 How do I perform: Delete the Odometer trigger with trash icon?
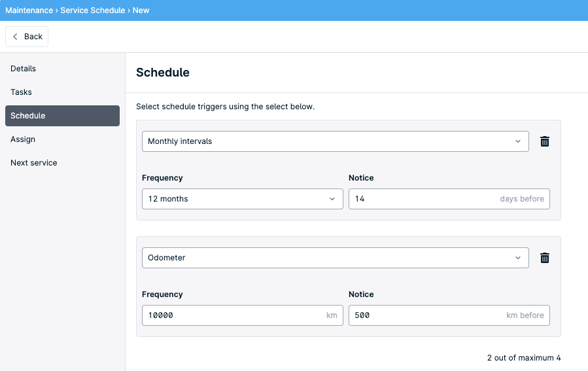544,258
